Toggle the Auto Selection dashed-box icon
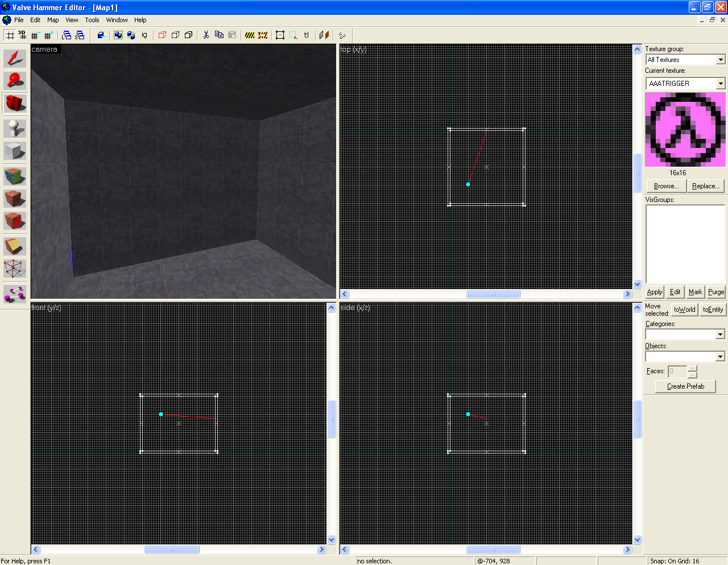728x565 pixels. tap(293, 35)
